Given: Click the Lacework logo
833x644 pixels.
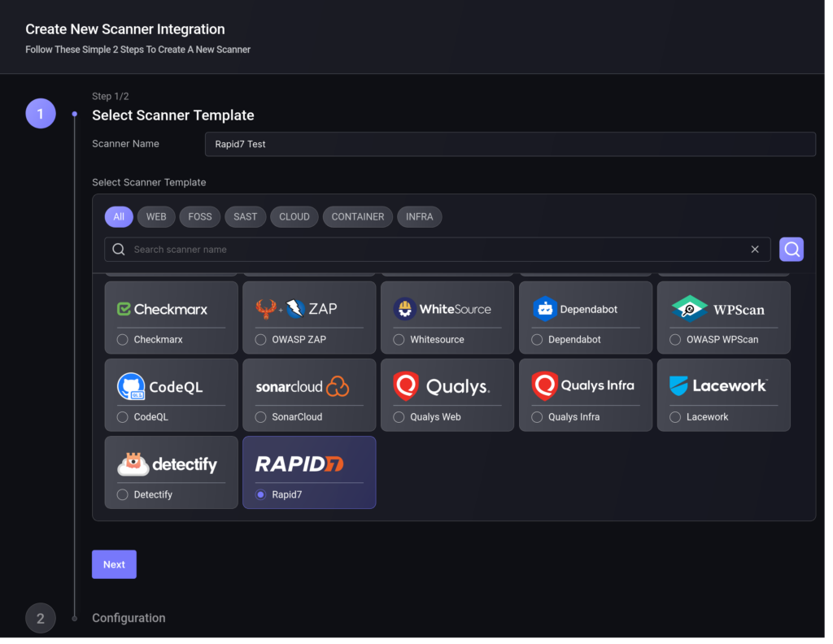Looking at the screenshot, I should coord(717,386).
